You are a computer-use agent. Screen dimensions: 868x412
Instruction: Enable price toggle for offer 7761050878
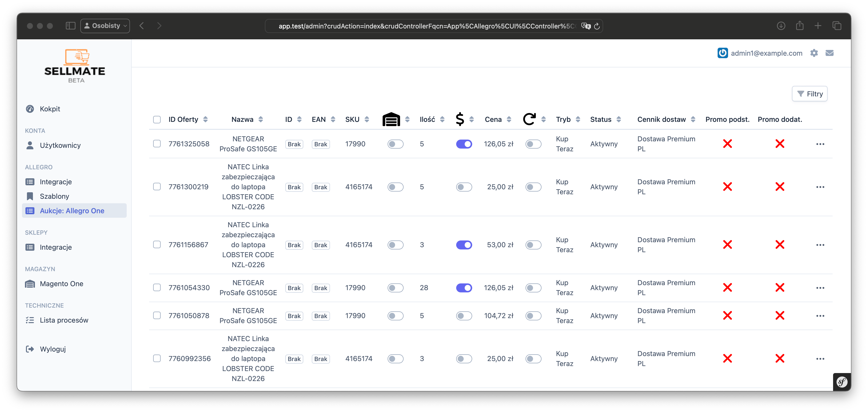tap(464, 316)
